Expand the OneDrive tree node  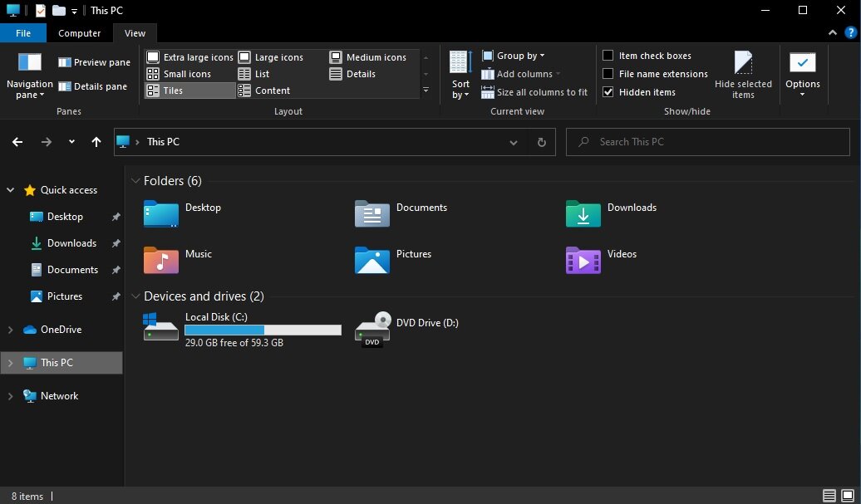pyautogui.click(x=11, y=330)
